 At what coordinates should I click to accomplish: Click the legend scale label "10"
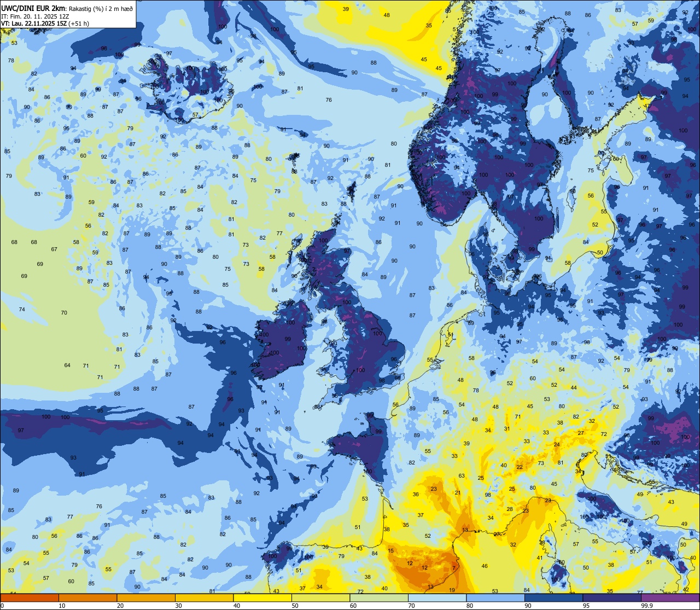(62, 606)
